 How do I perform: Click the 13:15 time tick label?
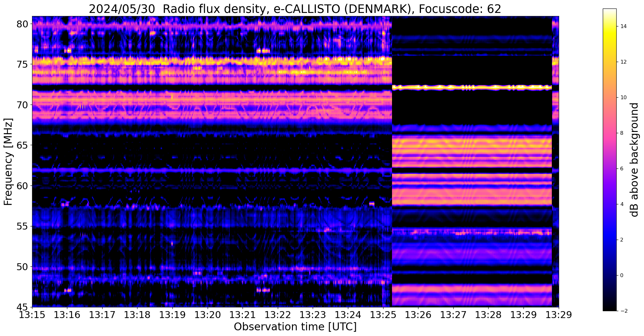(32, 315)
